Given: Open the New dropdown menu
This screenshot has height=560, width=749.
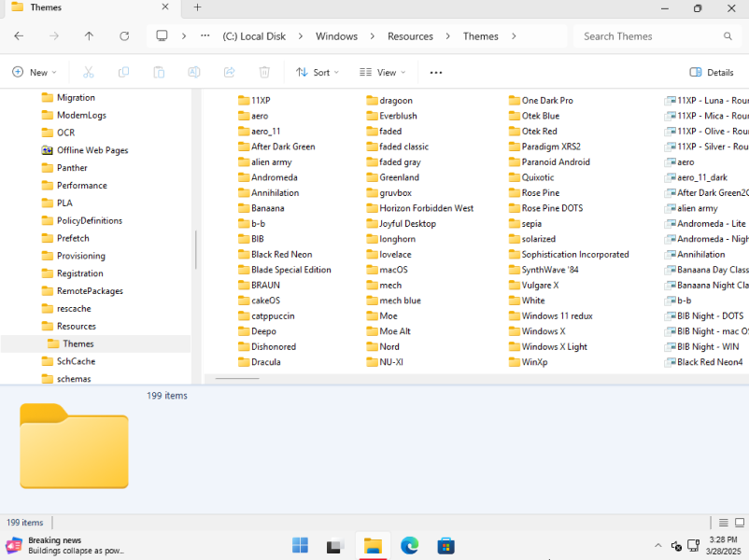Looking at the screenshot, I should (34, 72).
